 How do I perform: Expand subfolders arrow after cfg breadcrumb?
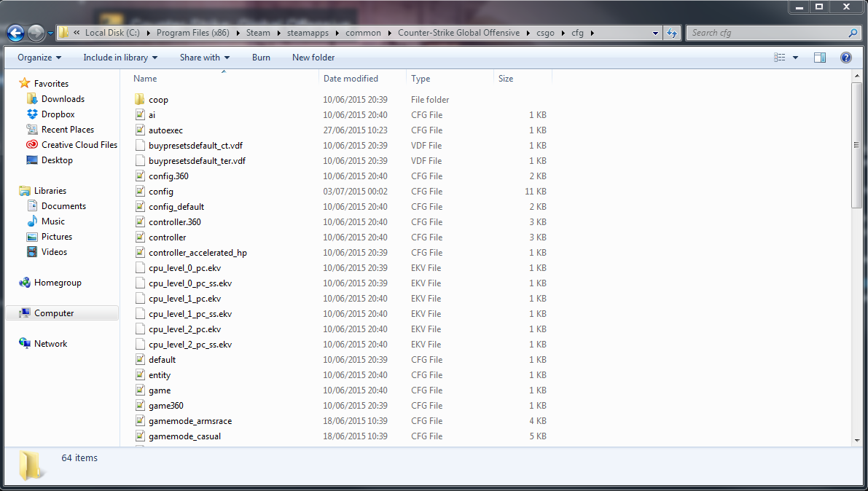click(x=593, y=33)
